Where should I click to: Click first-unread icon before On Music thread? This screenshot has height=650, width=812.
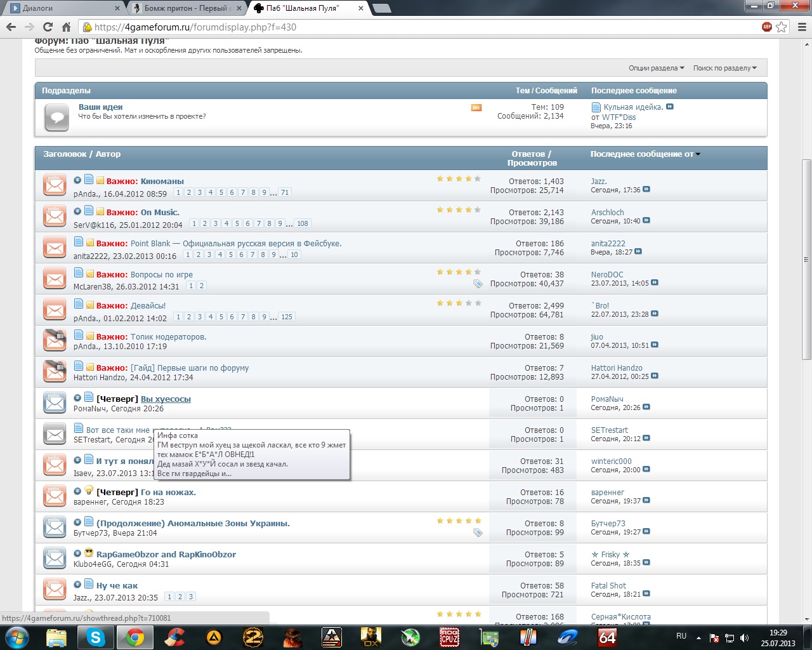pyautogui.click(x=77, y=211)
